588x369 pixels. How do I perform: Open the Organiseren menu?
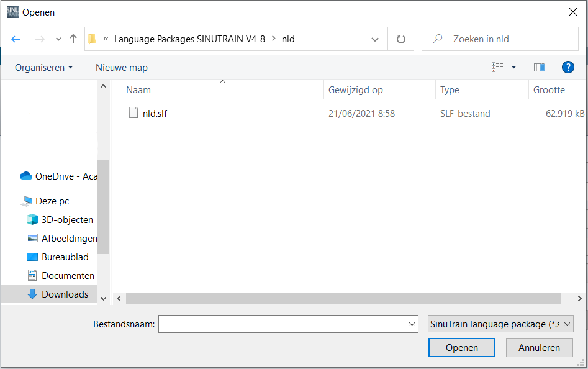coord(44,68)
